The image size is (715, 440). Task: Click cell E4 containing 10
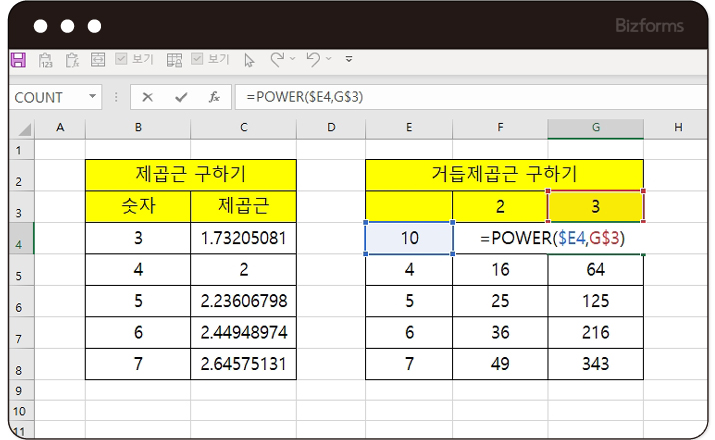(x=409, y=238)
